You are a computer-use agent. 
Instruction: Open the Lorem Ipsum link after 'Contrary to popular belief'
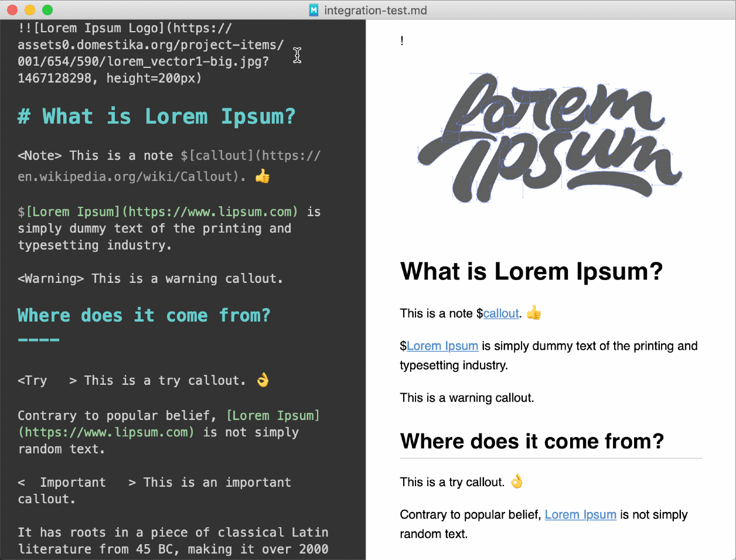point(580,514)
